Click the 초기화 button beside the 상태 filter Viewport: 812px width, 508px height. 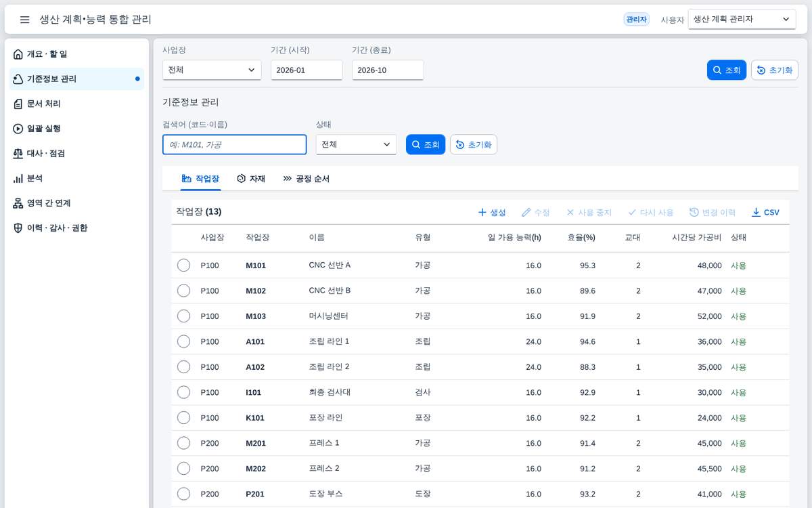pos(474,145)
